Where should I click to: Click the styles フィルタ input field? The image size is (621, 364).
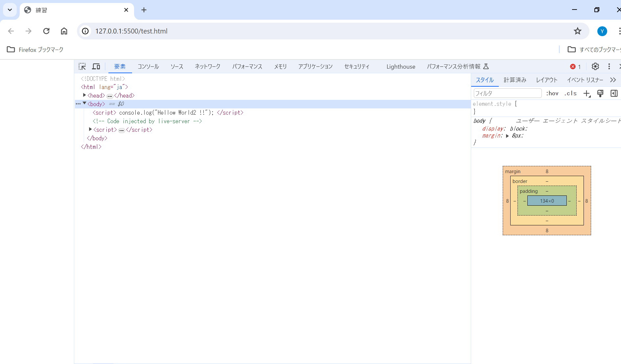pyautogui.click(x=507, y=93)
